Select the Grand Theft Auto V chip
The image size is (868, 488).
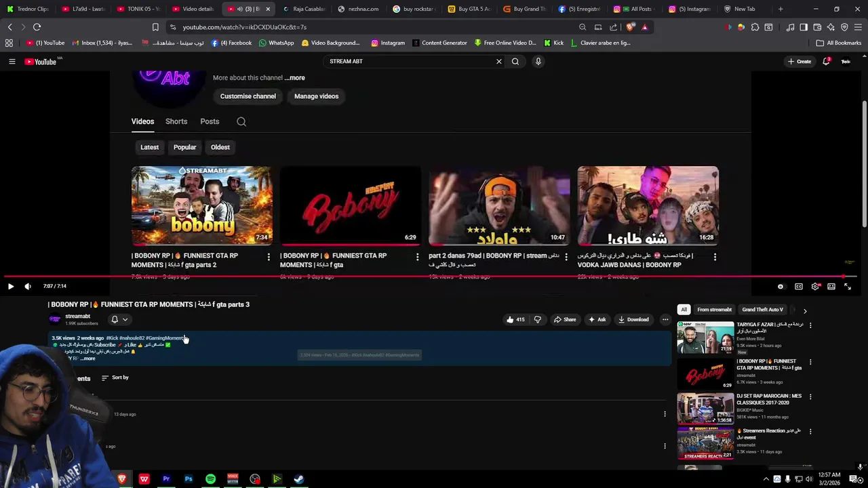762,310
